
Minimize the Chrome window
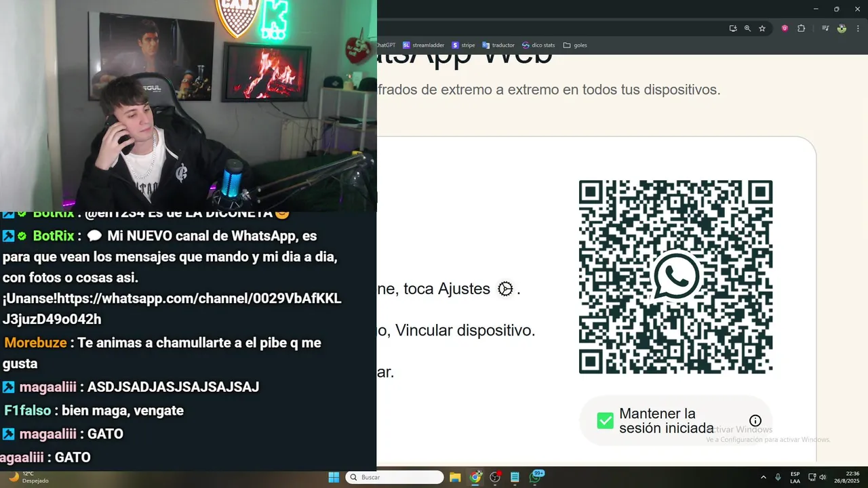[816, 9]
